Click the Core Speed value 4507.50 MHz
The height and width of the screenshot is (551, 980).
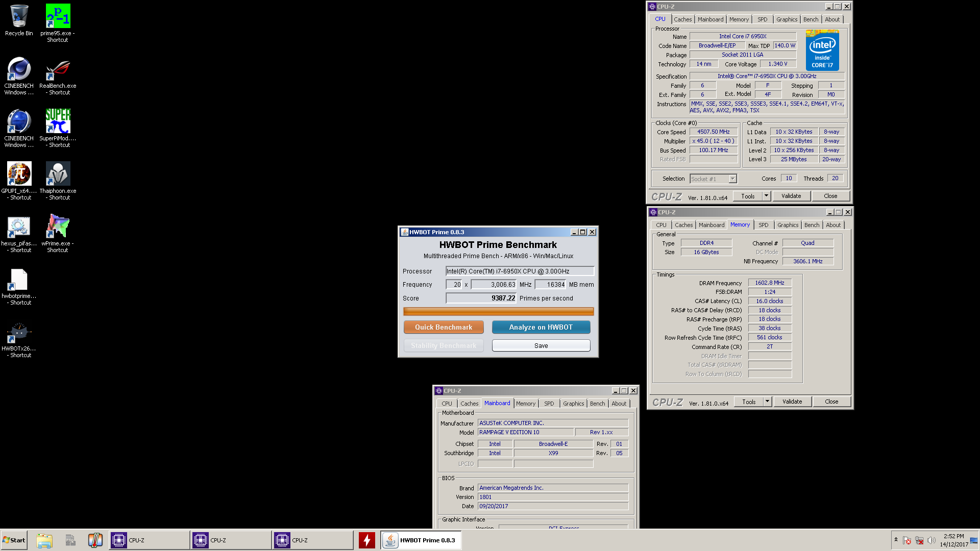coord(713,132)
